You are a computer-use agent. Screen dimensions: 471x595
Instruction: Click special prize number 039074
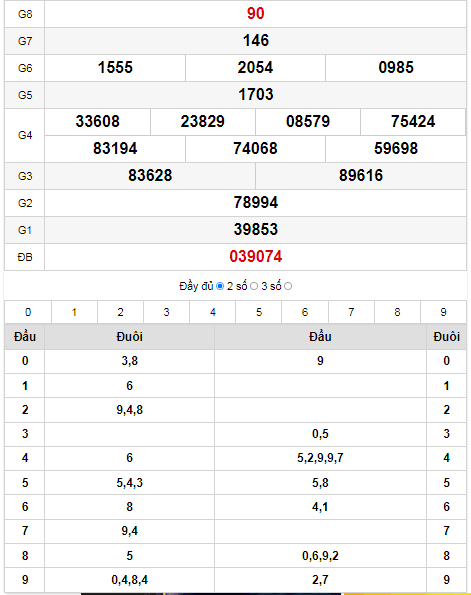pyautogui.click(x=255, y=257)
